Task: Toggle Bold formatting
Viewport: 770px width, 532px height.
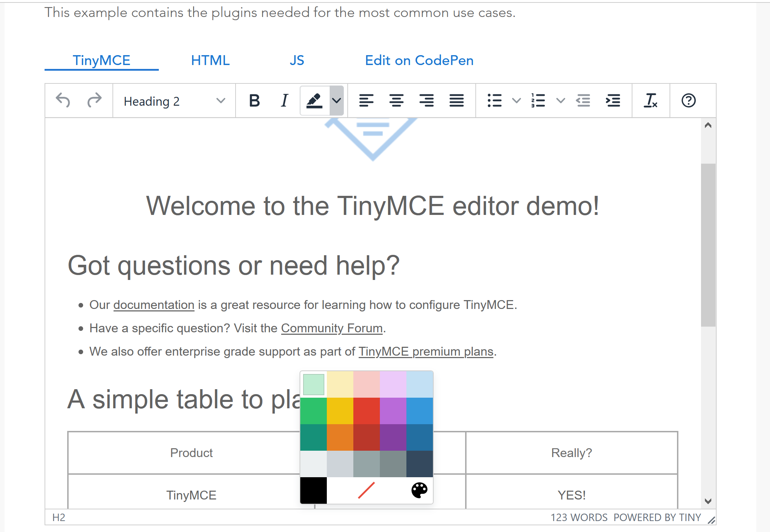Action: (254, 100)
